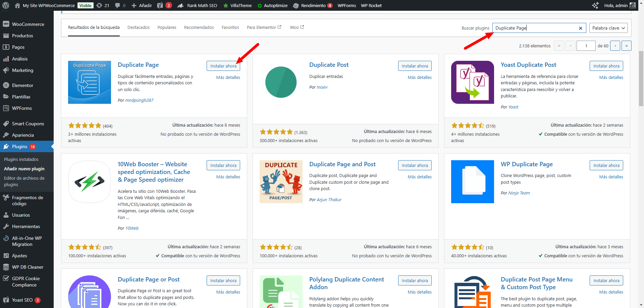Switch to Populares tab
The image size is (644, 308).
click(x=167, y=28)
